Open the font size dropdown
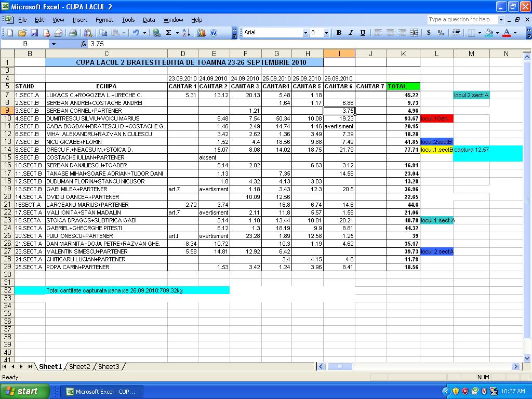Image resolution: width=532 pixels, height=399 pixels. [x=326, y=33]
